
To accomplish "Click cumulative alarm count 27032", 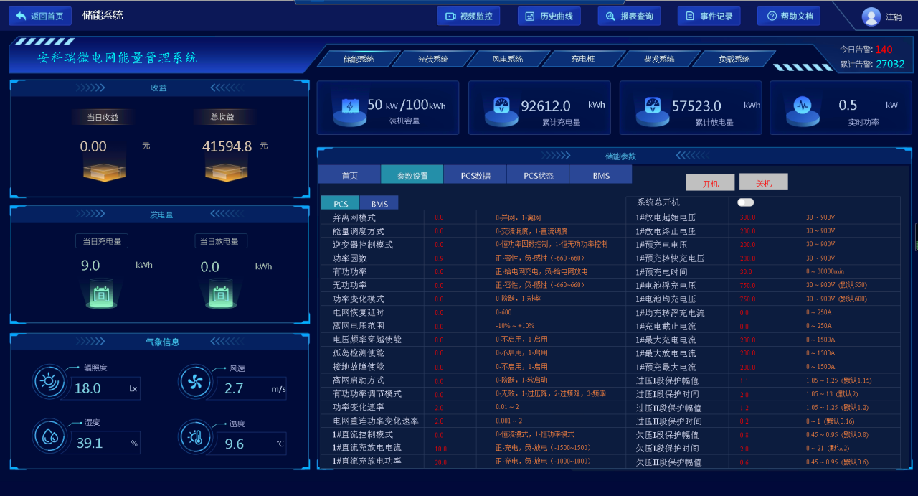I will pyautogui.click(x=890, y=63).
